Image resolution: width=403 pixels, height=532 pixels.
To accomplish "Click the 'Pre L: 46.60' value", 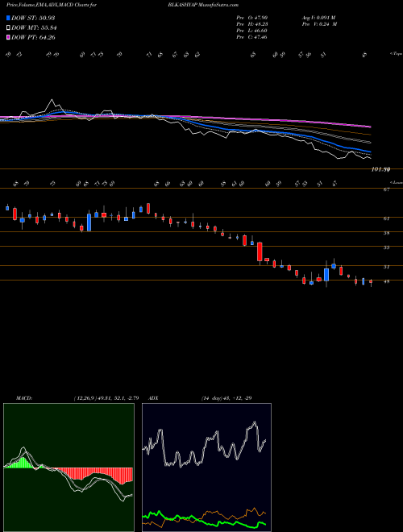I will point(252,31).
